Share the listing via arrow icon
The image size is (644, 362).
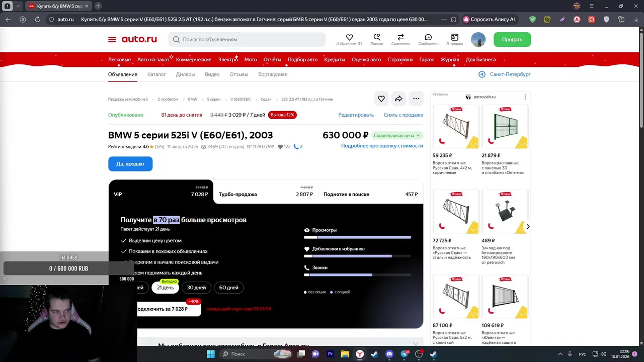[398, 99]
